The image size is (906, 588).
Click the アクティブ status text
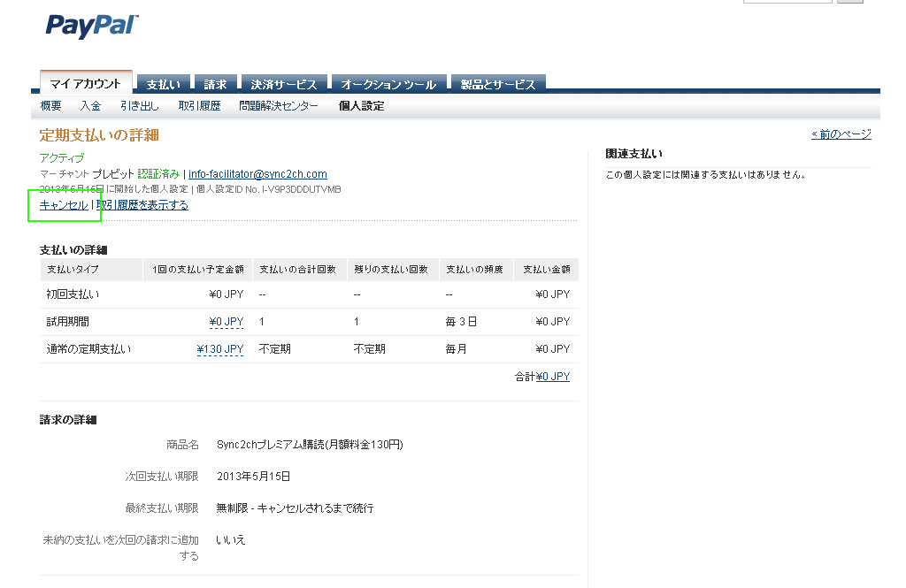(62, 157)
